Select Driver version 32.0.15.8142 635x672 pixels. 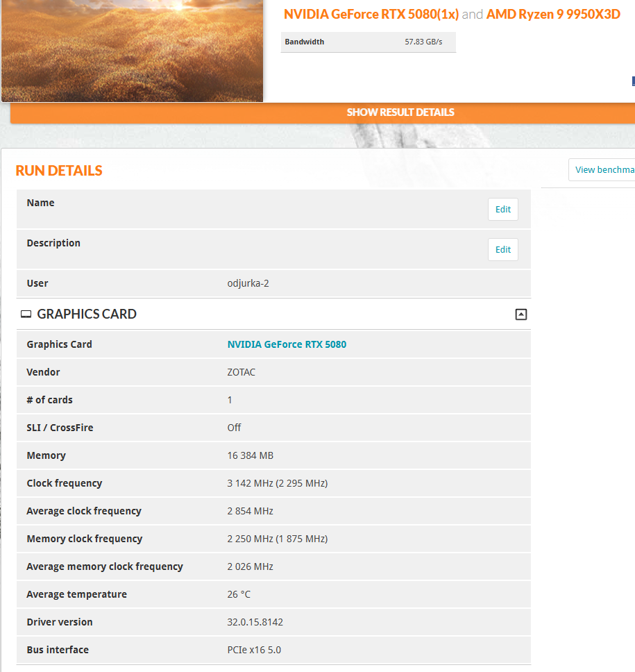[255, 622]
